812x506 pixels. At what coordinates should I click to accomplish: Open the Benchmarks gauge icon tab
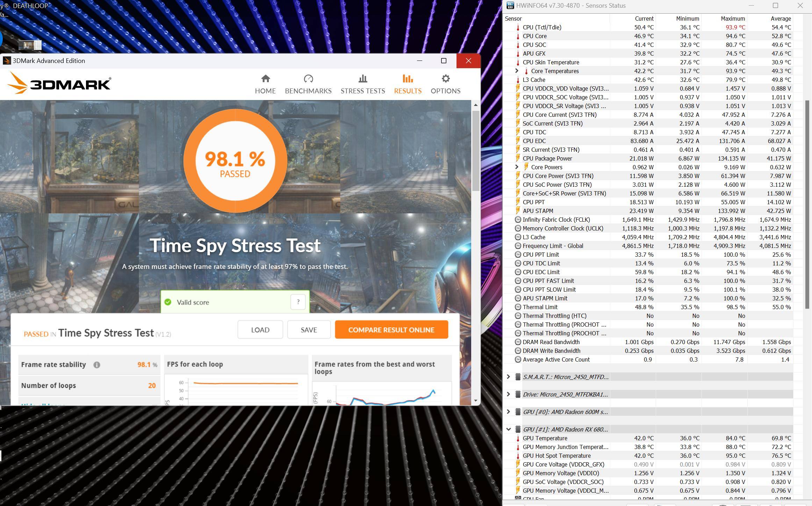(x=308, y=84)
